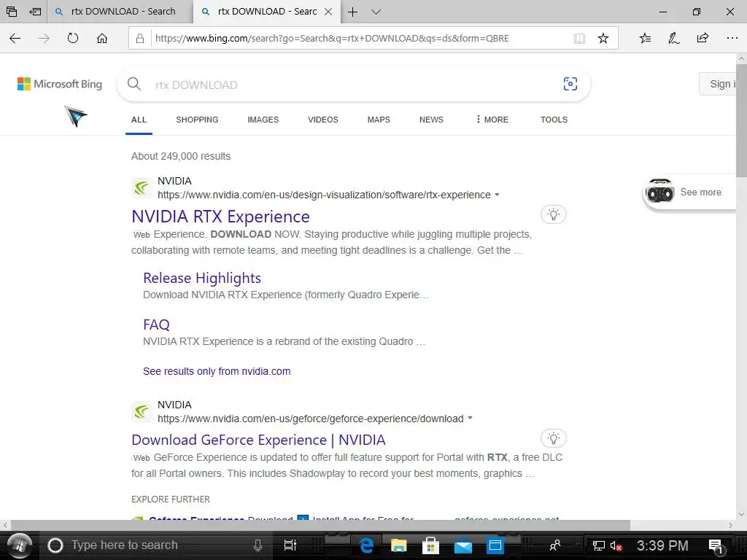This screenshot has height=560, width=747.
Task: Switch to NEWS results
Action: [431, 120]
